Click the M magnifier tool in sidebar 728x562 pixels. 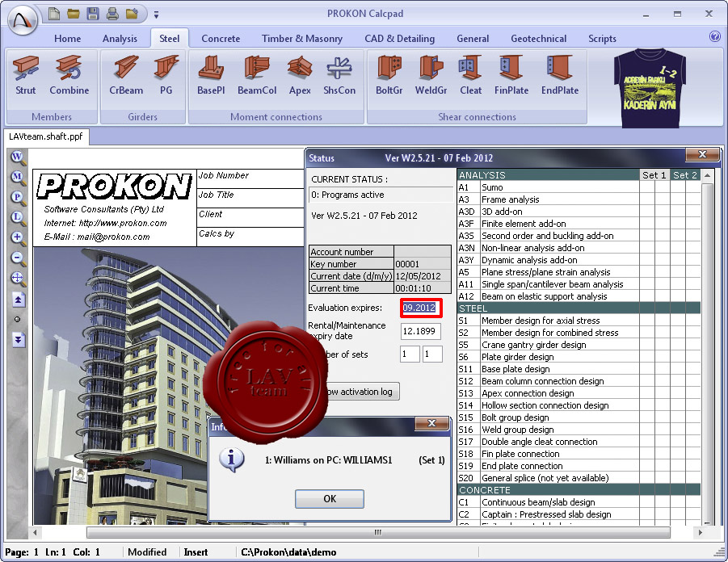tap(18, 178)
